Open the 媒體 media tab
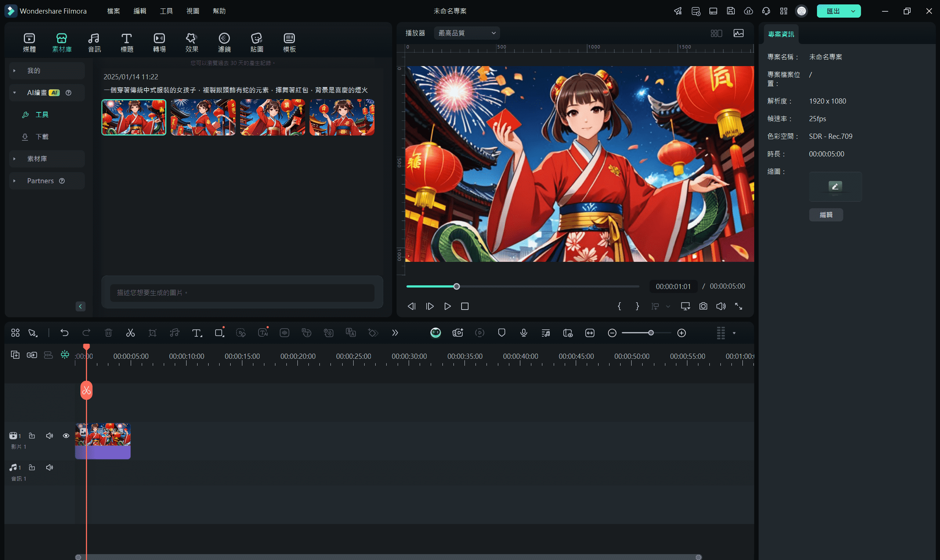This screenshot has width=940, height=560. pos(29,43)
